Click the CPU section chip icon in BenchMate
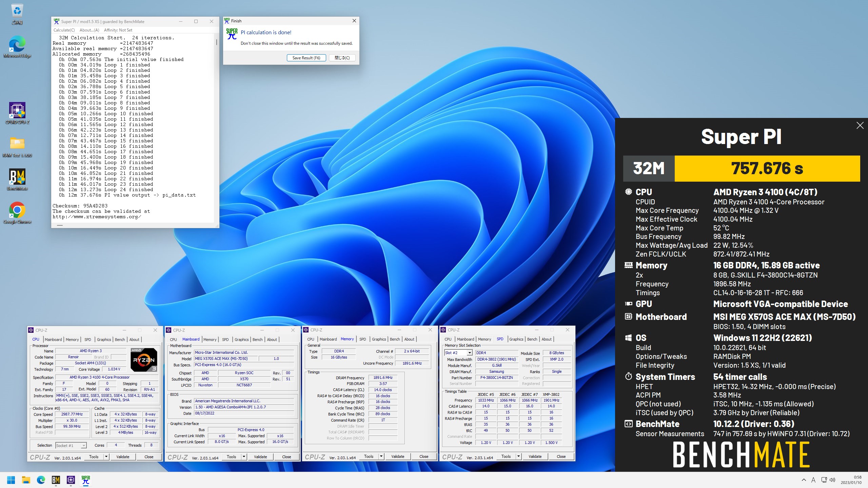 click(x=628, y=192)
